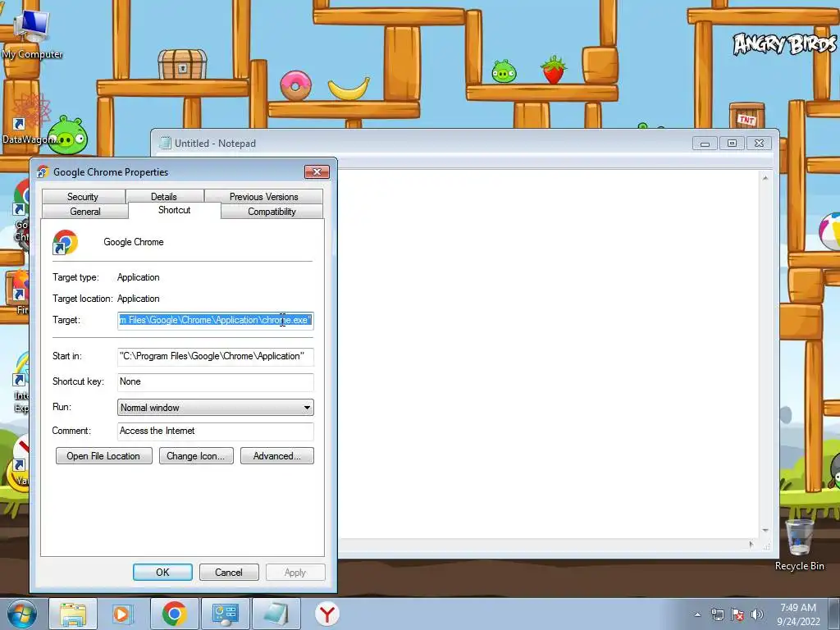The image size is (840, 630).
Task: Open the control panel taskbar item
Action: pos(225,614)
